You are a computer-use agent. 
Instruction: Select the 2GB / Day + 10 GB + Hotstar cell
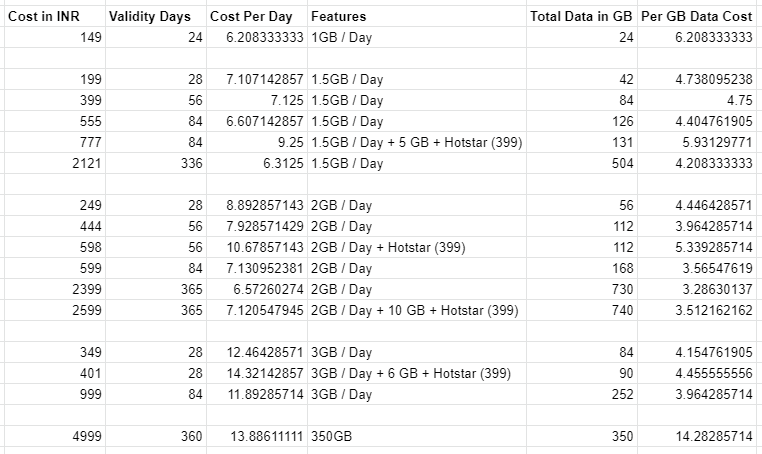click(417, 310)
